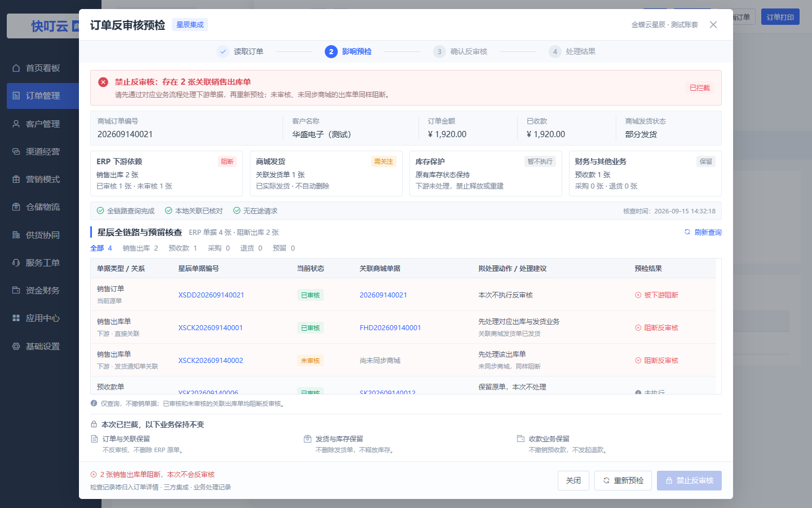The image size is (812, 508).
Task: Select the 预留 0 filter tab
Action: tap(284, 248)
